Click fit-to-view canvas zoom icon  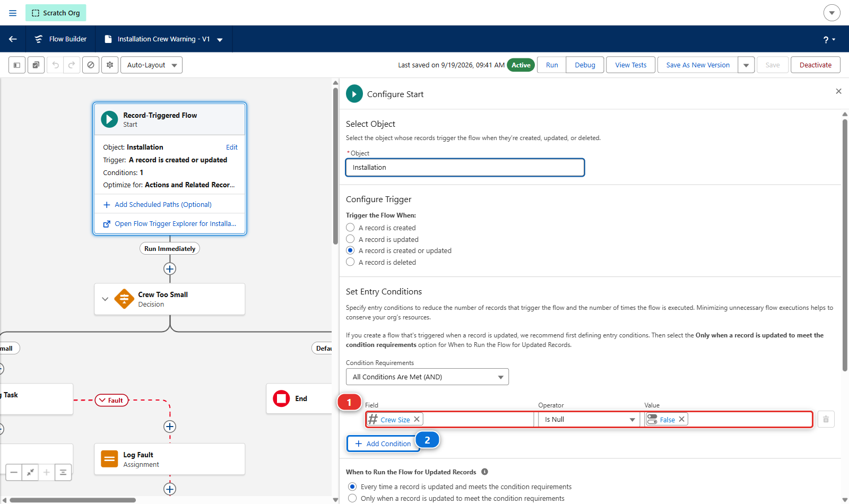tap(30, 472)
